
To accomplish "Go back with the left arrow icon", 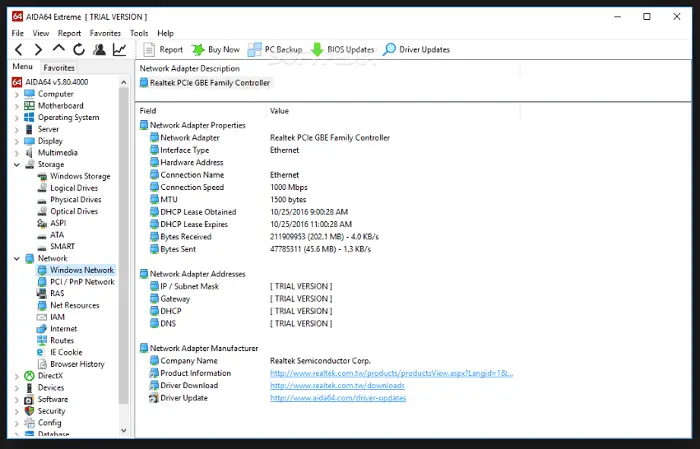I will 18,50.
